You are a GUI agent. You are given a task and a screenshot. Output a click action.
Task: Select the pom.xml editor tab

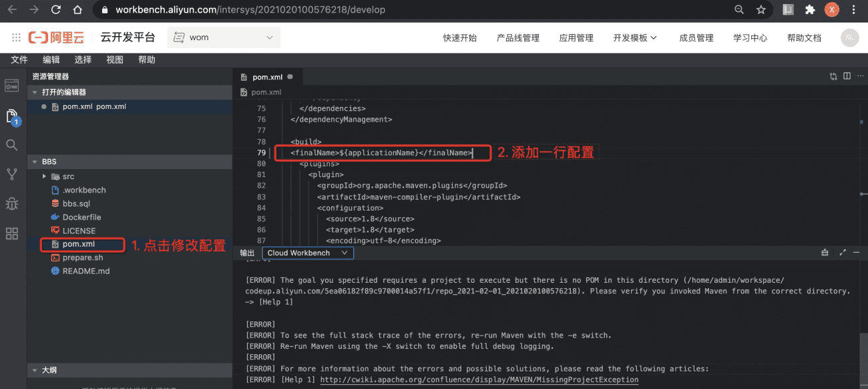[x=266, y=77]
